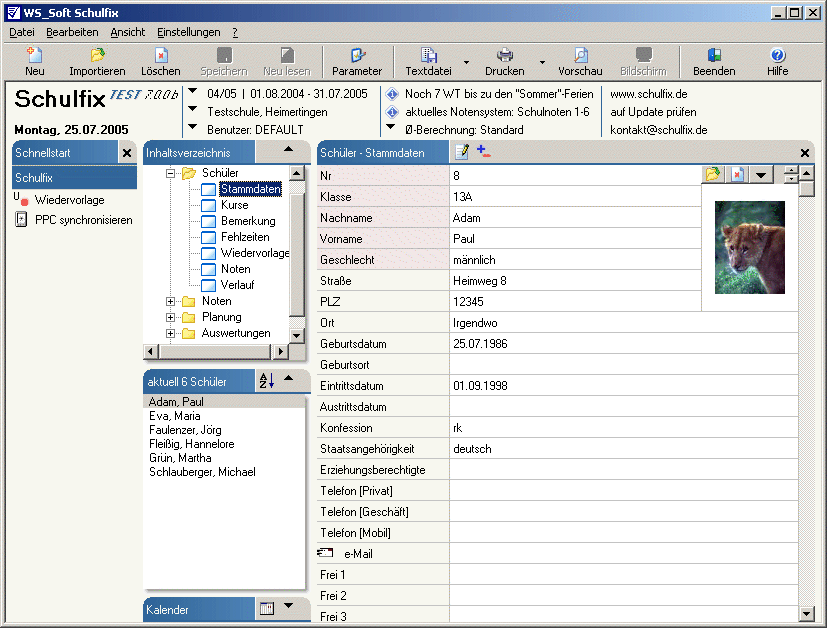Click the Wiedervorlage icon in Schnellstart
827x628 pixels.
tap(21, 199)
